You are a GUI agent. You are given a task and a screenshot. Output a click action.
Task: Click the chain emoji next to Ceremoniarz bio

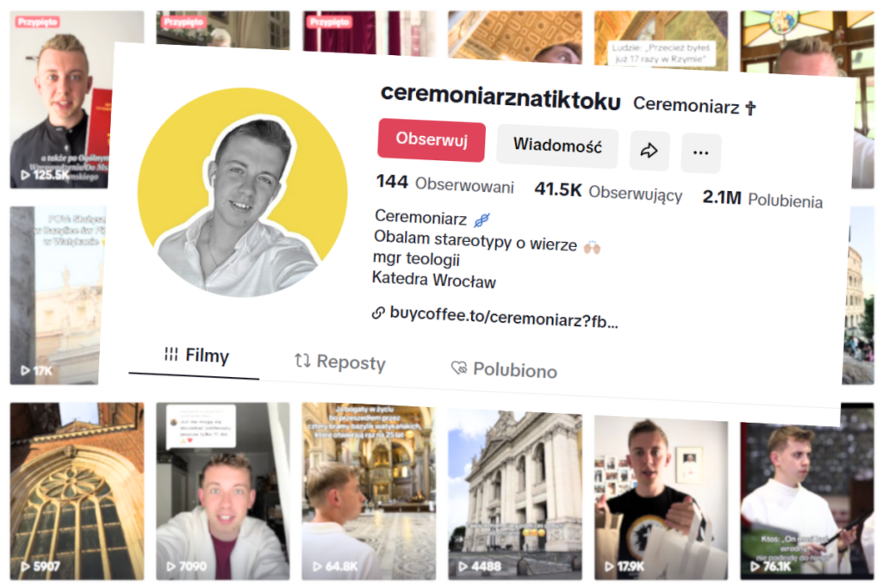[x=481, y=220]
